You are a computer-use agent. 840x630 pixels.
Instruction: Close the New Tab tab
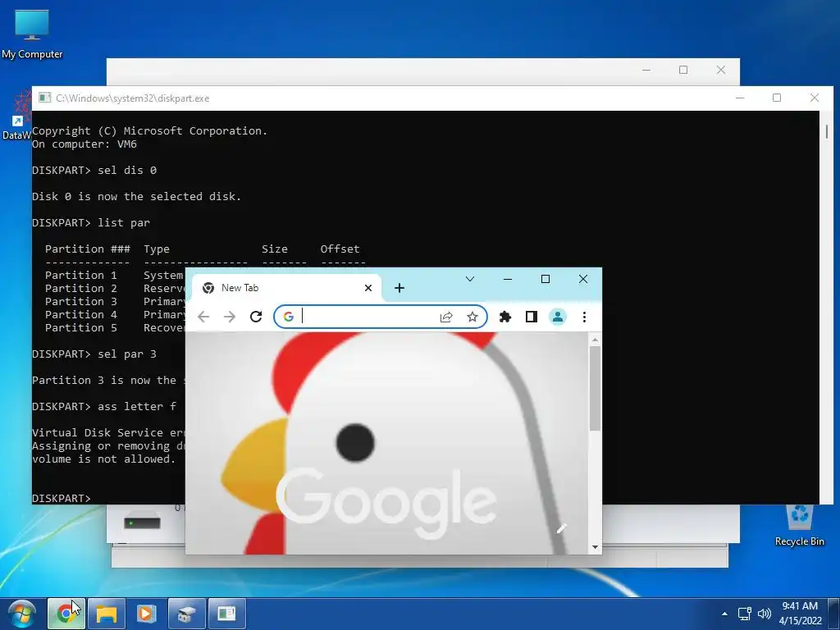click(x=368, y=288)
